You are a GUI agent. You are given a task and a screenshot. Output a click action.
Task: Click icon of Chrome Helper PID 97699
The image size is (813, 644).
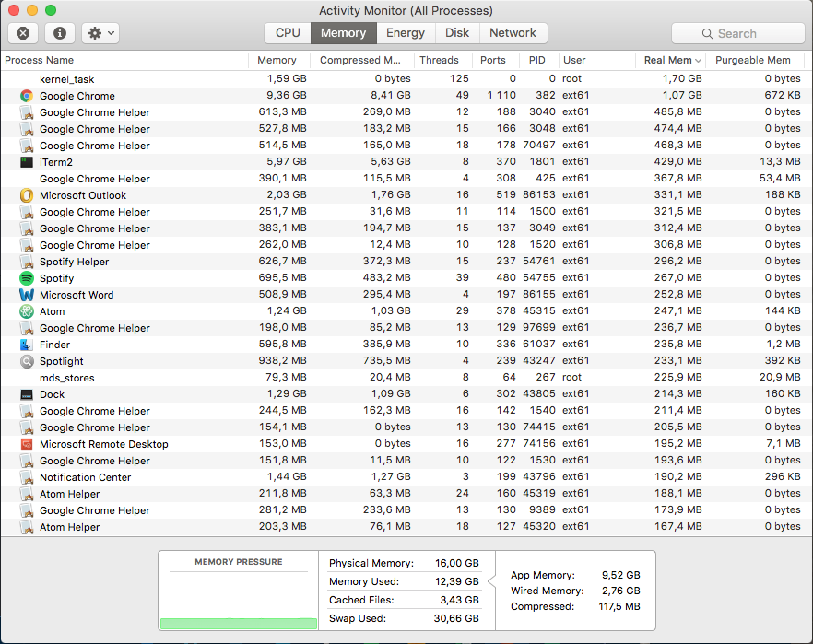(x=27, y=328)
